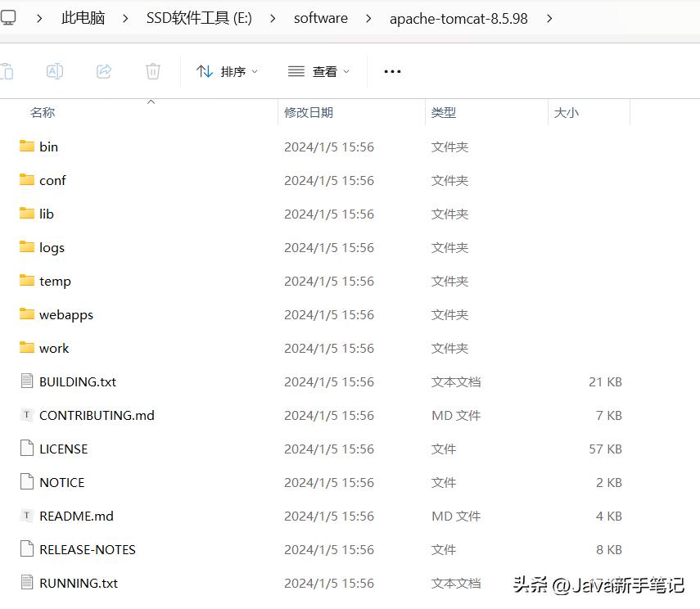Click the 2 KB size of NOTICE
The height and width of the screenshot is (609, 700).
pos(608,482)
